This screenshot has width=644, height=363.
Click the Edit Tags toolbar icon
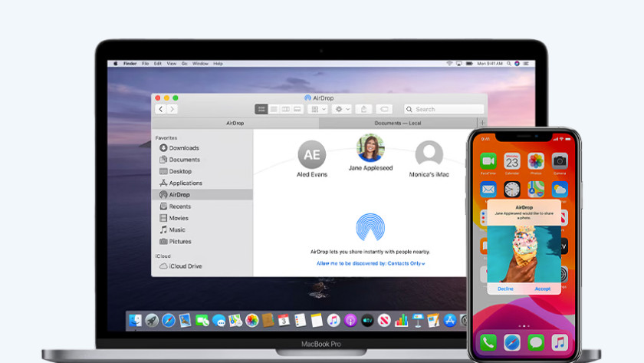click(385, 109)
